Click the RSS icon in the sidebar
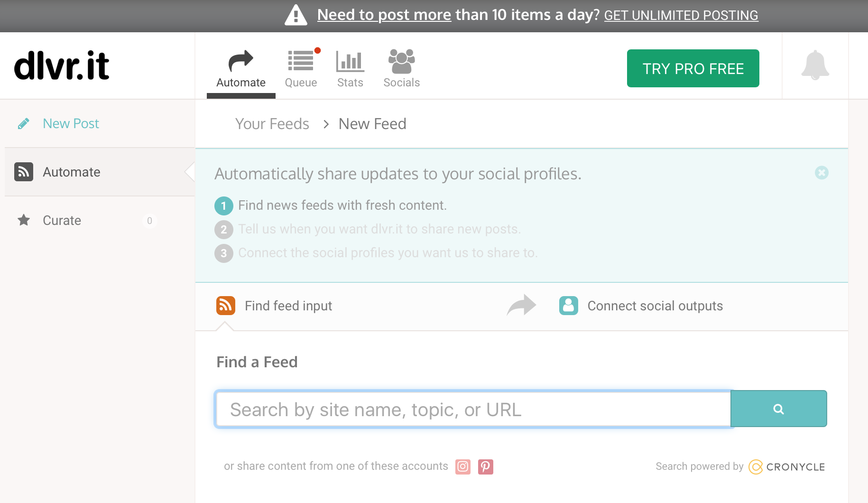The width and height of the screenshot is (868, 503). click(x=24, y=172)
